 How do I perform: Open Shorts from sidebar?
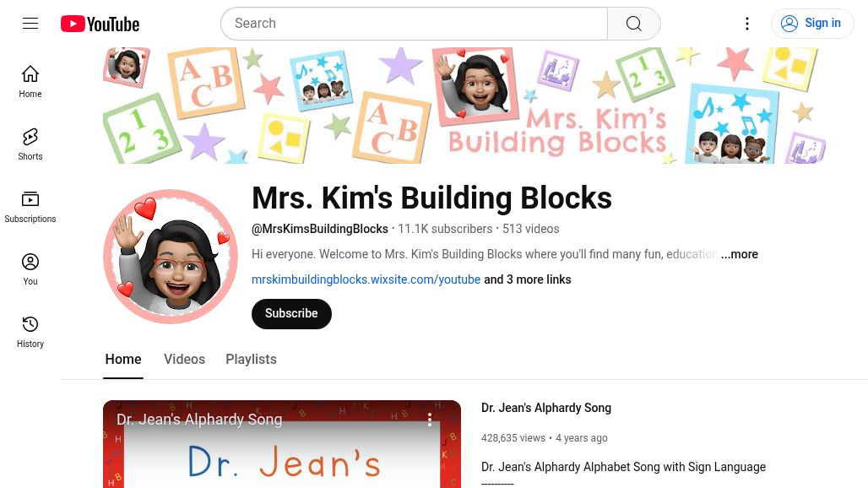[30, 144]
